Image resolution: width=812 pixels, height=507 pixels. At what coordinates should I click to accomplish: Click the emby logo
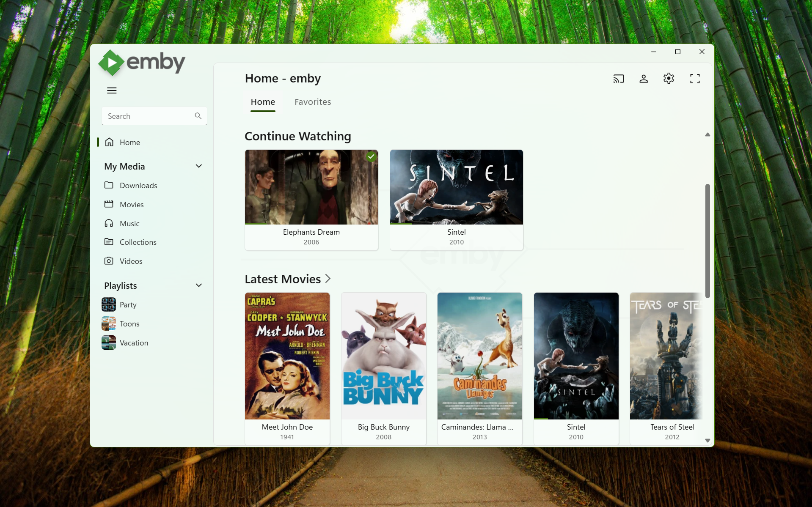[142, 63]
